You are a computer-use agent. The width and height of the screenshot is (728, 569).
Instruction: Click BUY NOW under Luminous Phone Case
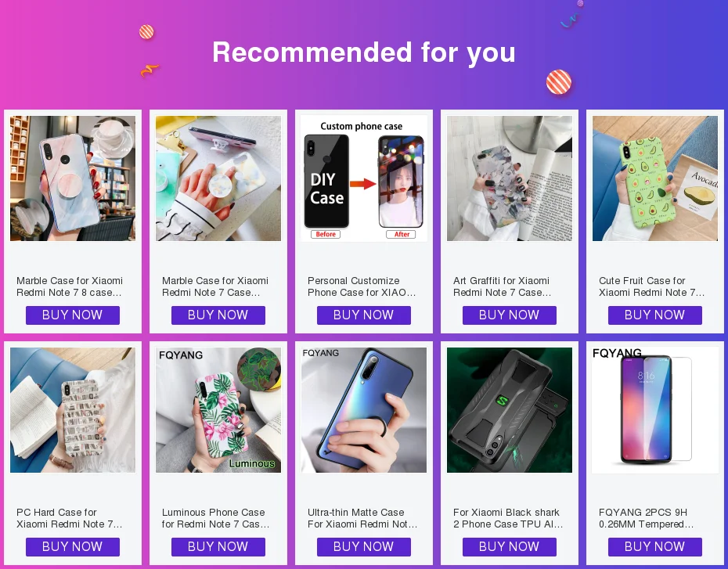click(218, 547)
